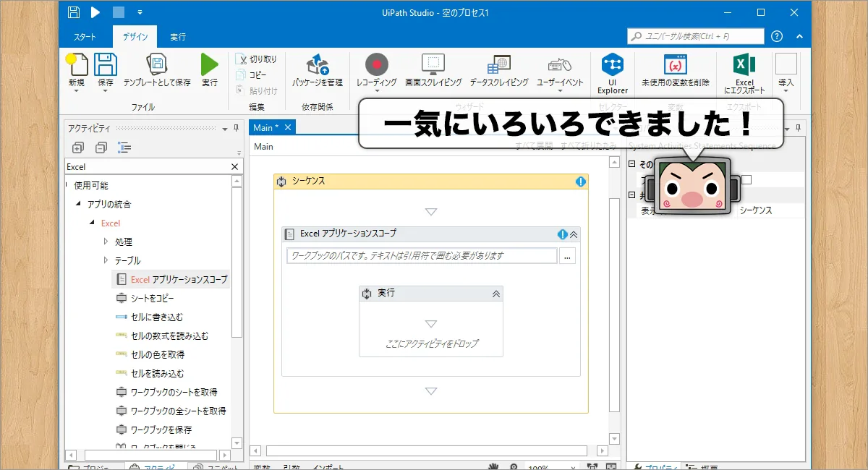Collapse the アプリの統合 tree node
This screenshot has height=470, width=868.
78,204
